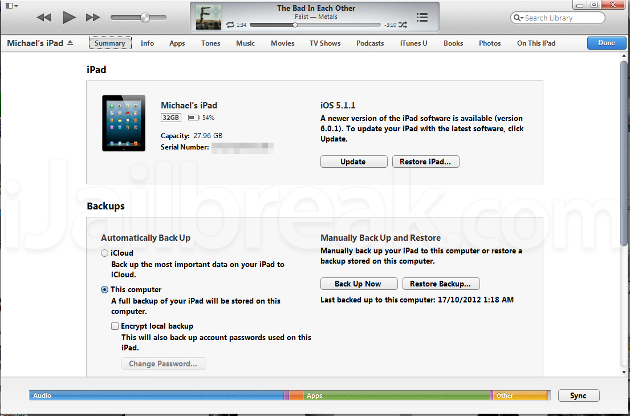Click the Capacity 27.96 GB text
Viewport: 630px width, 416px height.
[191, 135]
